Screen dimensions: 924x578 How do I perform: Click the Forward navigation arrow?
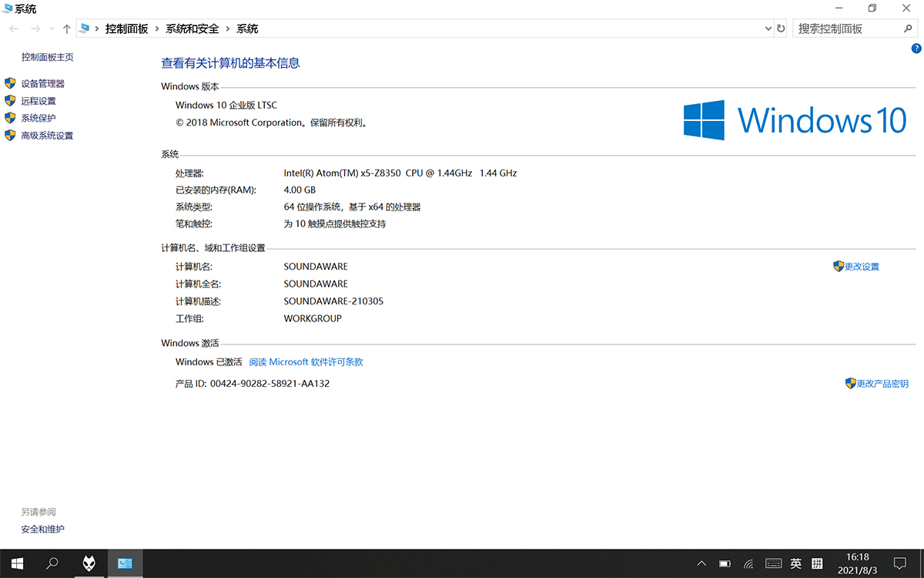tap(35, 29)
